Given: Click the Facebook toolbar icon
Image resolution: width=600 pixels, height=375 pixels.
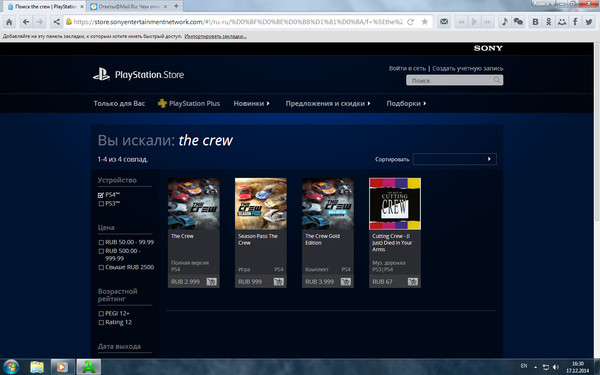Looking at the screenshot, I should 575,22.
